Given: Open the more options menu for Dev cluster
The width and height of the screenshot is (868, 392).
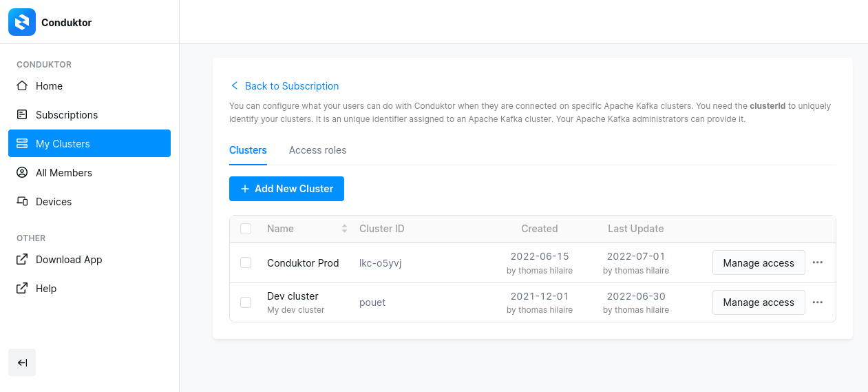Looking at the screenshot, I should click(818, 302).
